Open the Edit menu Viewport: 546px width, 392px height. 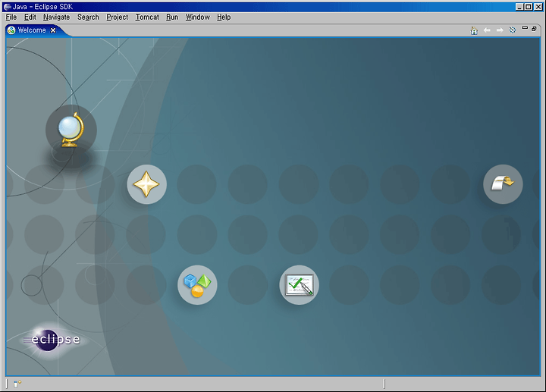point(30,17)
